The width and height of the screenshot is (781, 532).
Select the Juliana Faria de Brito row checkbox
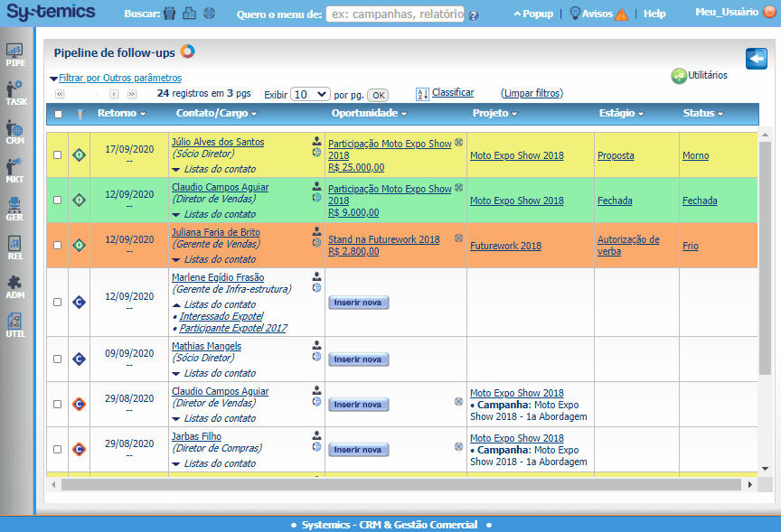pos(58,246)
